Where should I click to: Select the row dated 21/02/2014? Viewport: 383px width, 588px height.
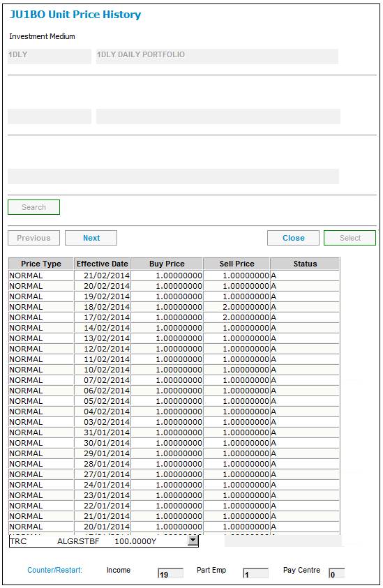click(x=174, y=276)
